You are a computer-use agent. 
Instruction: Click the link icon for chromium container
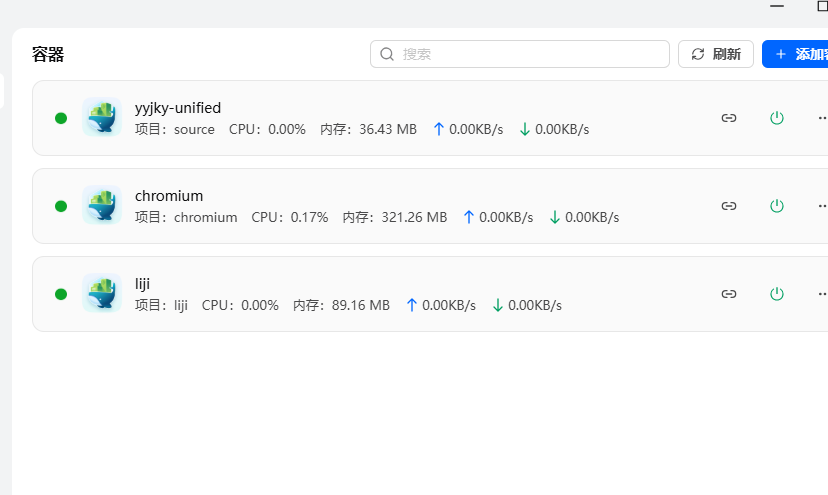[729, 206]
